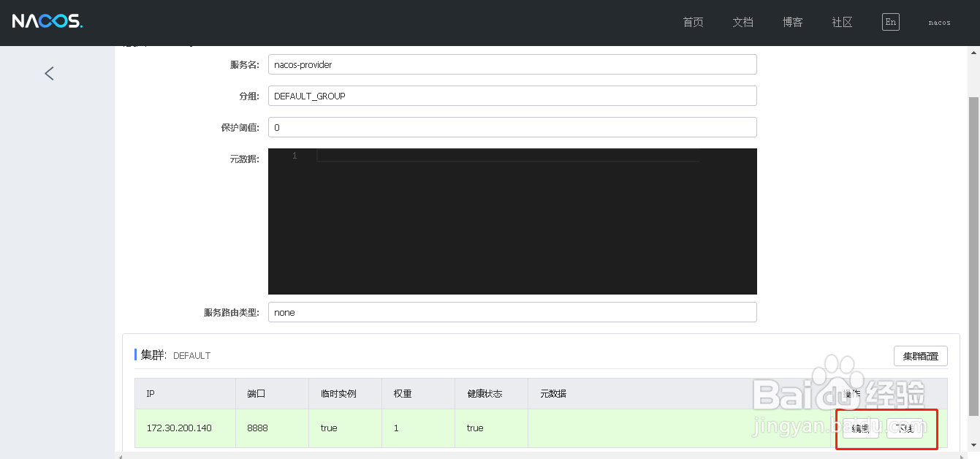Viewport: 980px width, 459px height.
Task: Click the horizontal scrollbar right arrow
Action: point(960,455)
